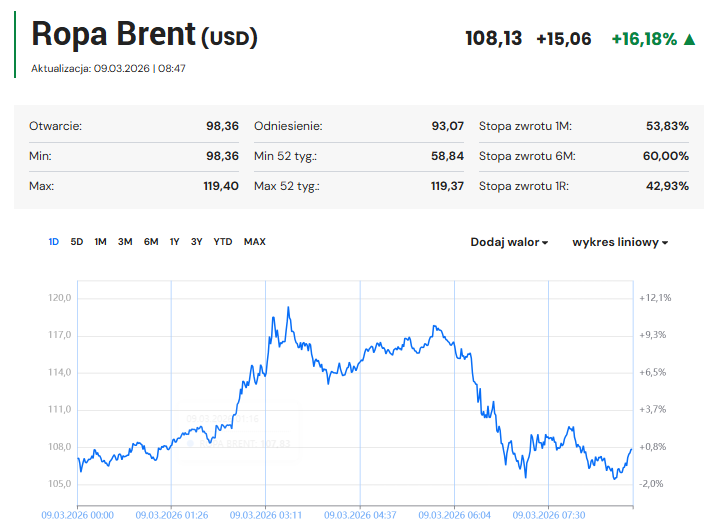Select the 1Y chart period
This screenshot has width=717, height=529.
click(174, 241)
